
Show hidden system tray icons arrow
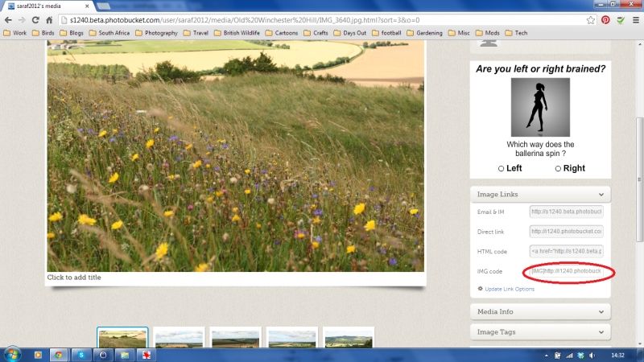pyautogui.click(x=547, y=356)
